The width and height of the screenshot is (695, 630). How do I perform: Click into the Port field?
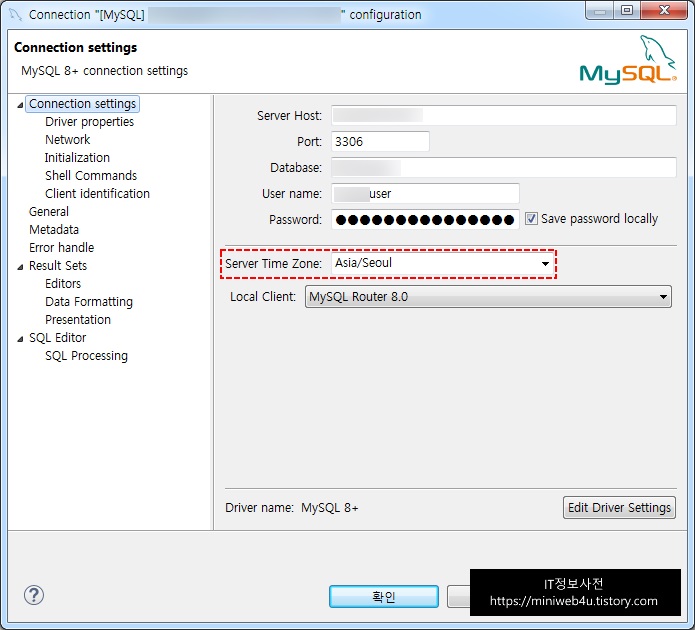pyautogui.click(x=380, y=141)
